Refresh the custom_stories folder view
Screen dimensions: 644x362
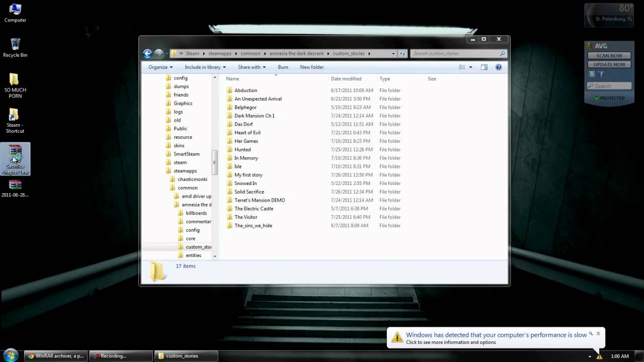[x=403, y=53]
